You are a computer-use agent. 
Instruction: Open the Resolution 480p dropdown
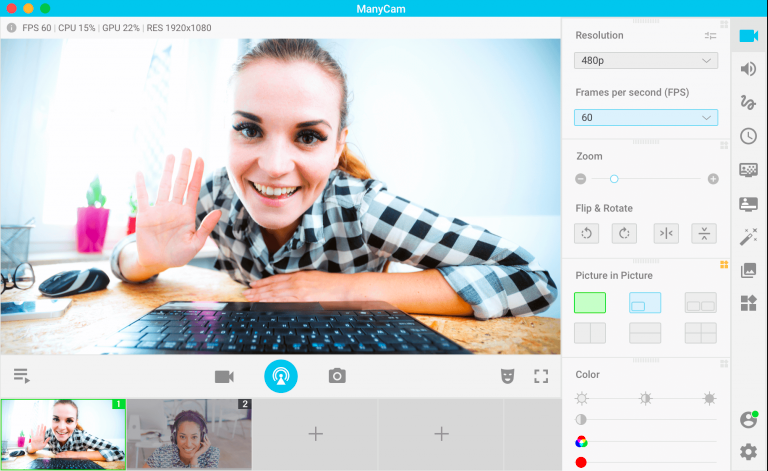pos(646,61)
